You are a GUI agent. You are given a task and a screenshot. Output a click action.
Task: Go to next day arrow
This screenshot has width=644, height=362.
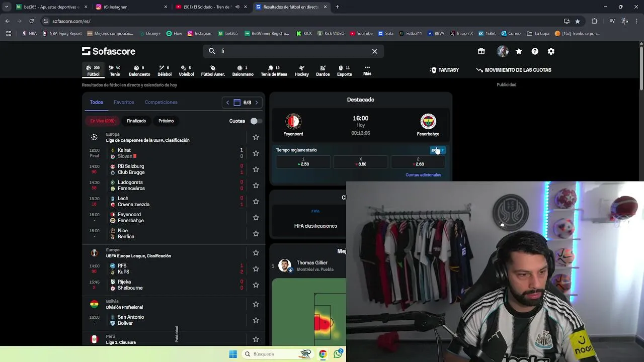pos(257,103)
